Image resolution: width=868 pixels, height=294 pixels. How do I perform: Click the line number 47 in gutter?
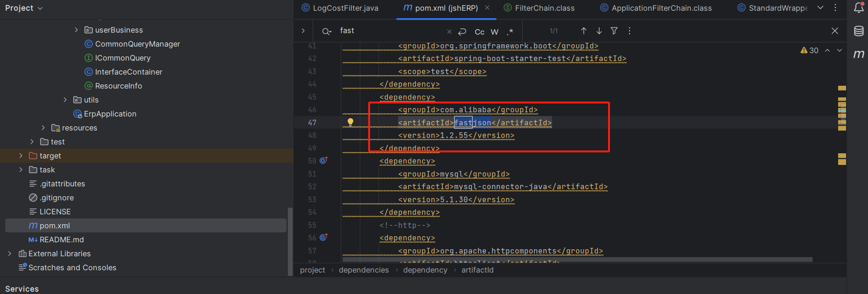[312, 123]
